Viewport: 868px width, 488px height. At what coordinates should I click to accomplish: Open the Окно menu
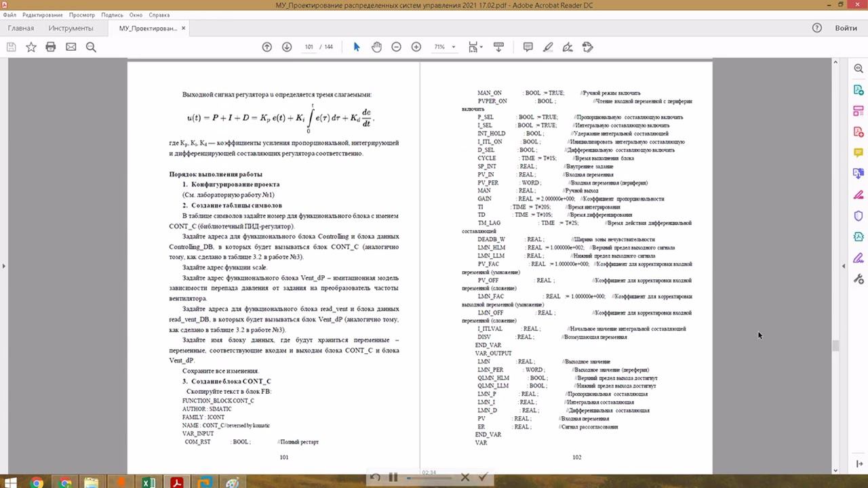pyautogui.click(x=136, y=15)
